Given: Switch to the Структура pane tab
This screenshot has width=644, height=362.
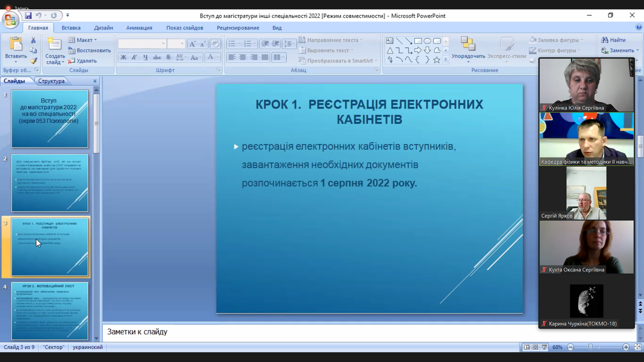Looking at the screenshot, I should pos(51,81).
